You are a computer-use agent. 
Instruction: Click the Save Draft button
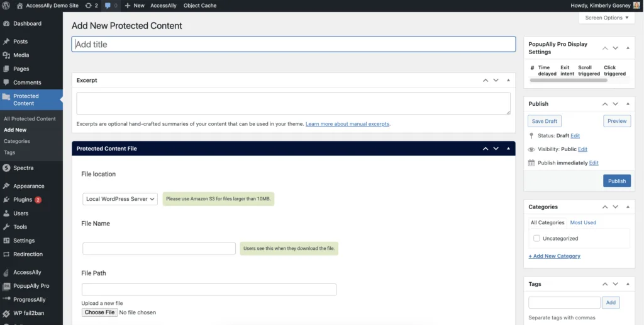(545, 121)
